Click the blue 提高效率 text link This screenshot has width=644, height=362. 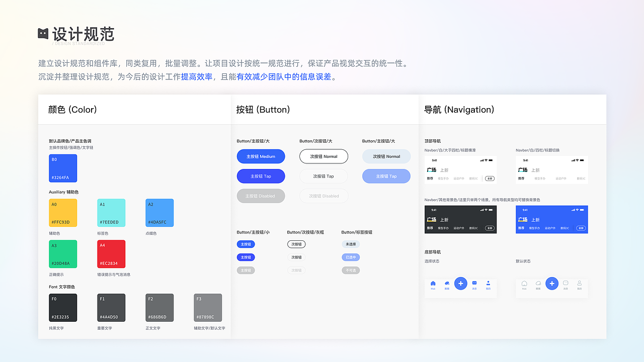tap(197, 77)
